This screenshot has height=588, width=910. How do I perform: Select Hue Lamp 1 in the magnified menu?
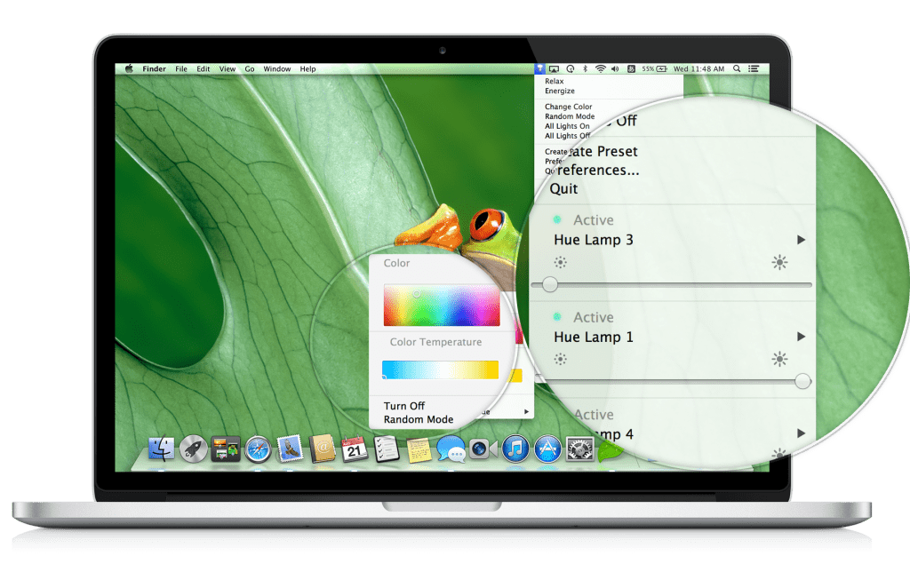[x=593, y=337]
